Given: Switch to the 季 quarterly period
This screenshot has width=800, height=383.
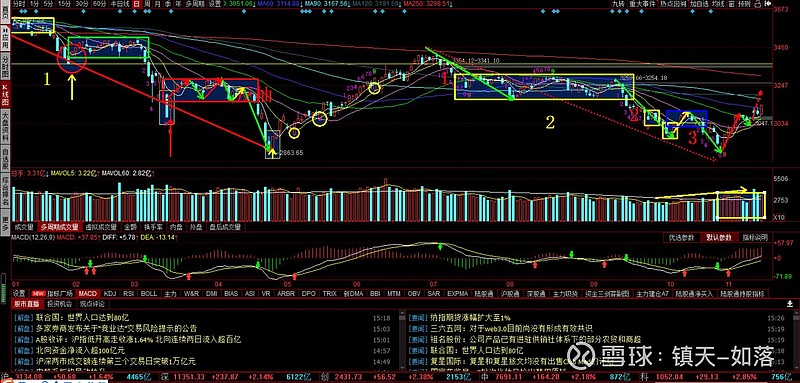Looking at the screenshot, I should coord(168,4).
